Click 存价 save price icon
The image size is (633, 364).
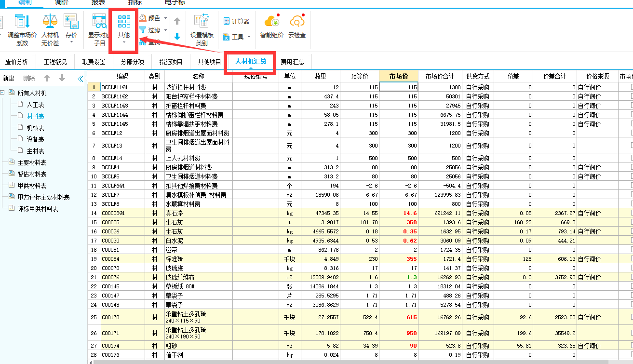[71, 21]
